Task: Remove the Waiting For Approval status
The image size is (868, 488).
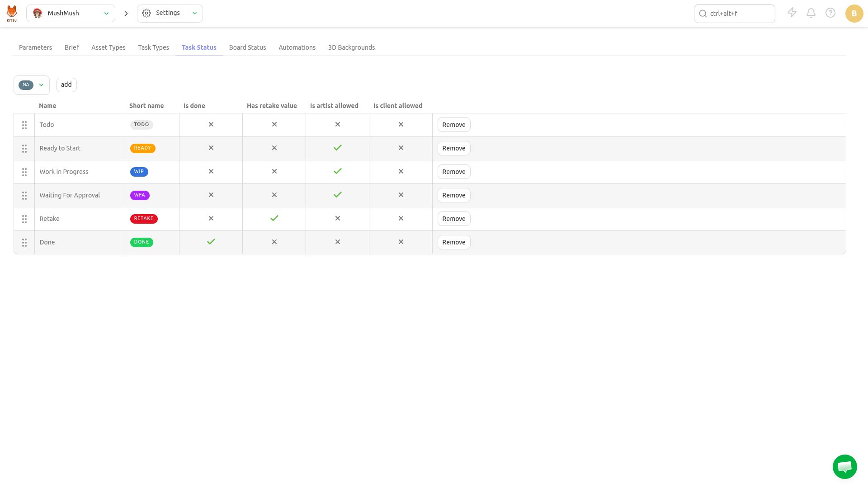Action: pos(454,195)
